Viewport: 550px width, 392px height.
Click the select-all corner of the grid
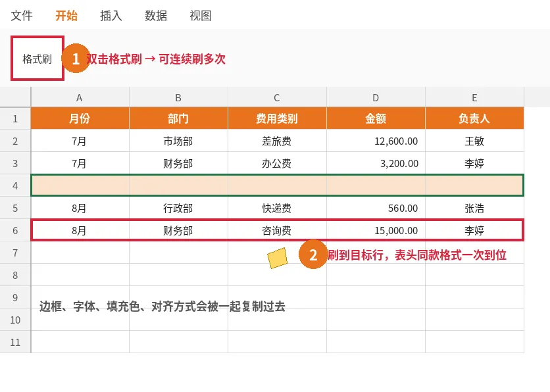pyautogui.click(x=15, y=97)
